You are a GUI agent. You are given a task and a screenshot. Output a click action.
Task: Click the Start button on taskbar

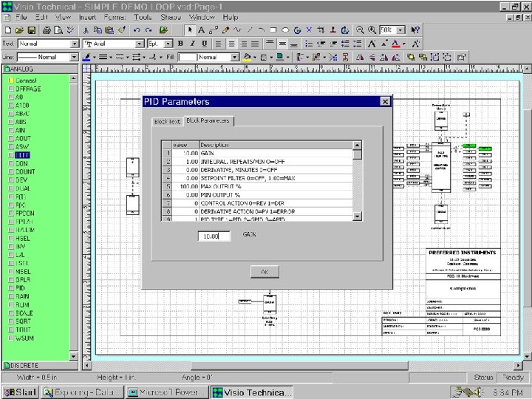tap(20, 392)
